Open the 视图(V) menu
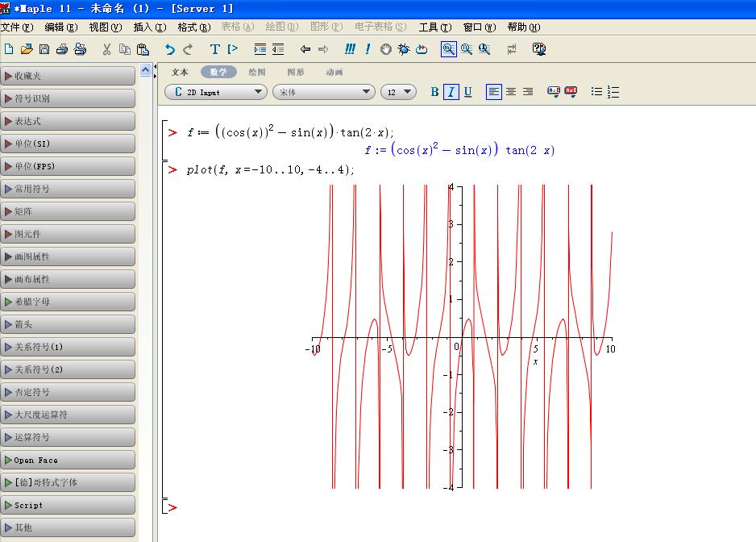The width and height of the screenshot is (756, 542). tap(106, 27)
